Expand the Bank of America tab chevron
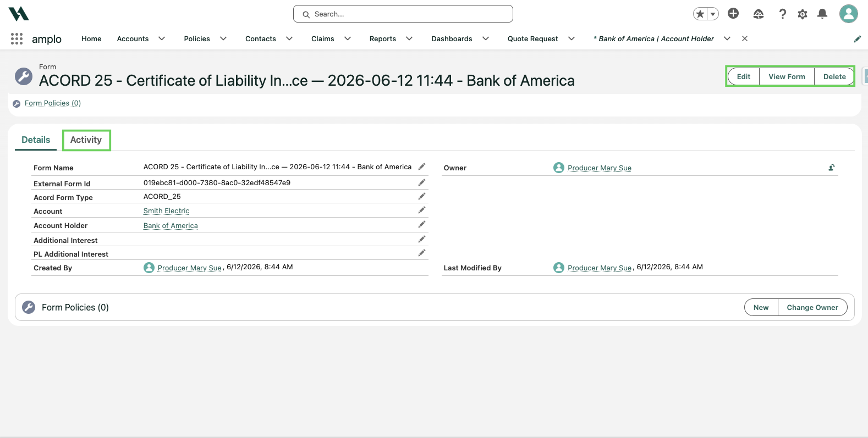 (x=727, y=38)
